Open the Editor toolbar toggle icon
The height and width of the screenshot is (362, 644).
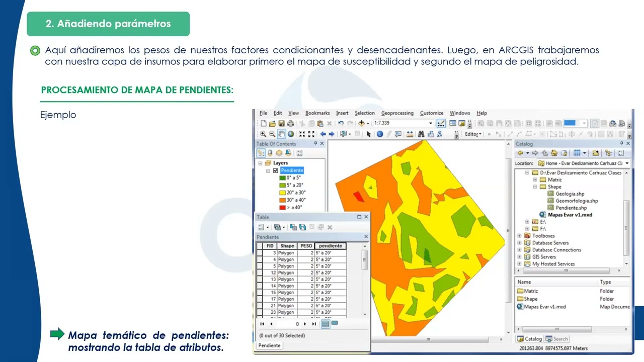441,123
